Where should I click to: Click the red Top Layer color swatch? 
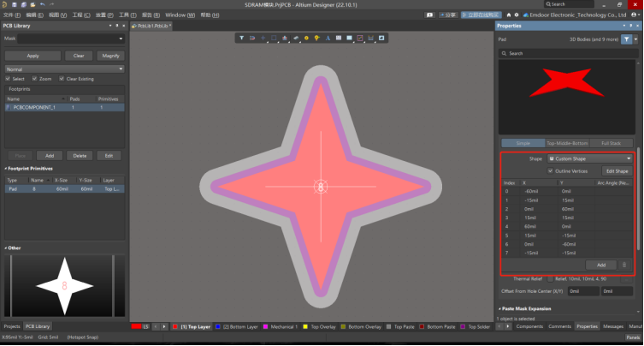coord(175,326)
